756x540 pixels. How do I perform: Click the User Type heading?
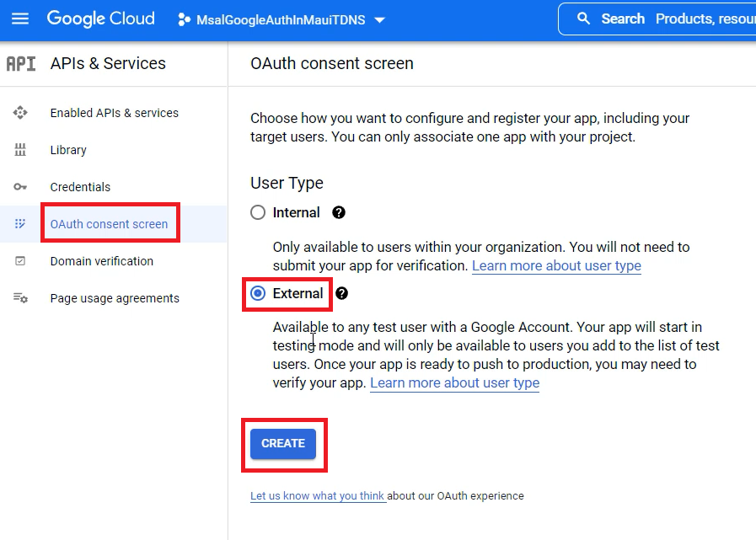click(x=287, y=183)
